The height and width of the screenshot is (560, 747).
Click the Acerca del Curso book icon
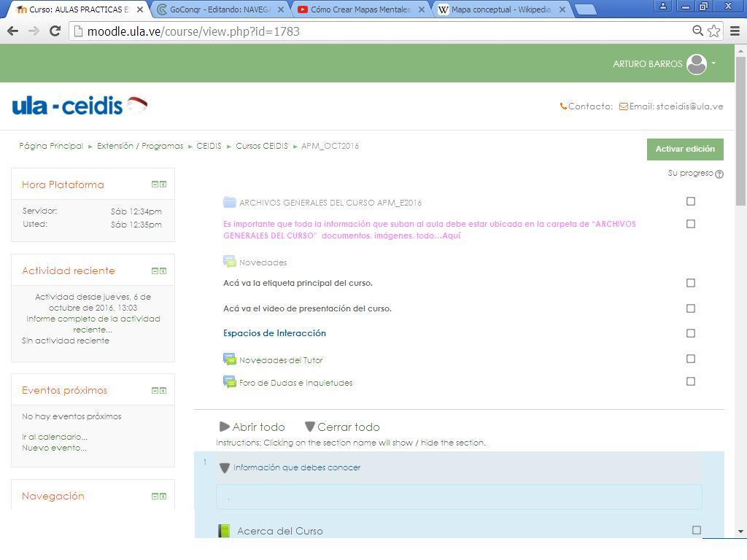tap(224, 531)
